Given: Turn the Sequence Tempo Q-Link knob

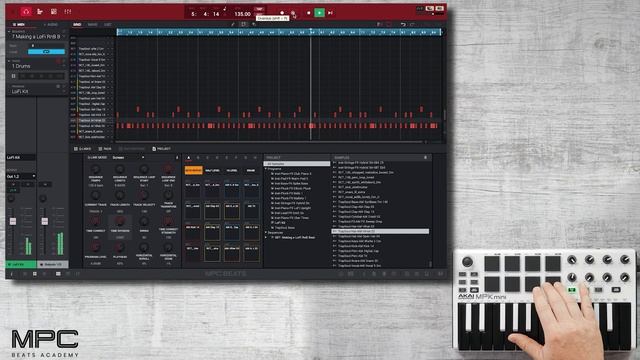Looking at the screenshot, I should [96, 169].
